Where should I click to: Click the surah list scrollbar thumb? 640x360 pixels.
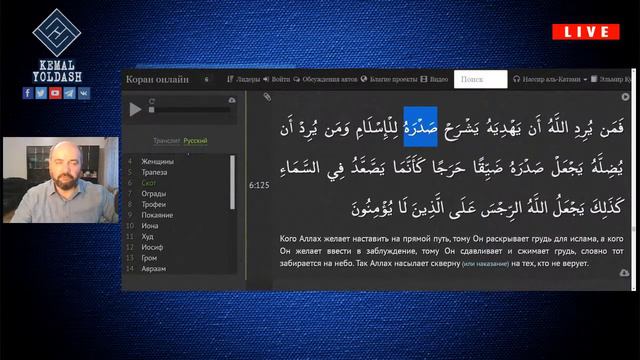tap(232, 182)
